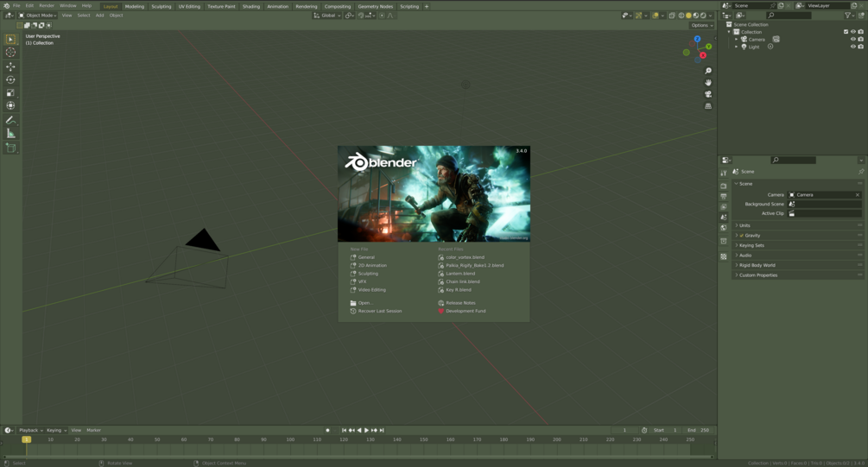
Task: Select the Rotate tool
Action: 10,79
